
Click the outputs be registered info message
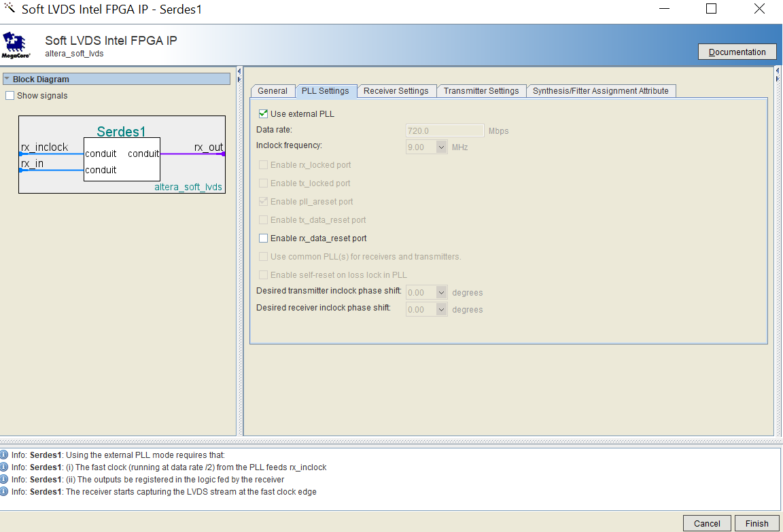click(147, 479)
